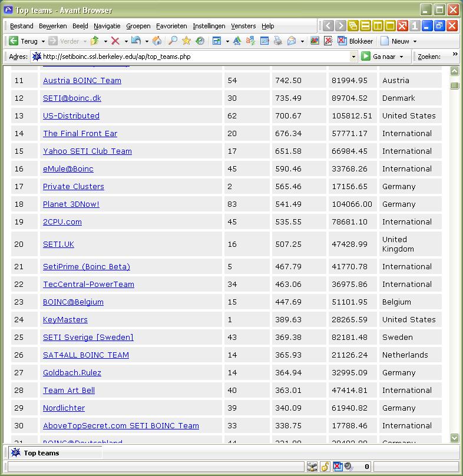Click the Blokkeer popup blocker button
Viewport: 463px width, 476px height.
click(x=355, y=41)
